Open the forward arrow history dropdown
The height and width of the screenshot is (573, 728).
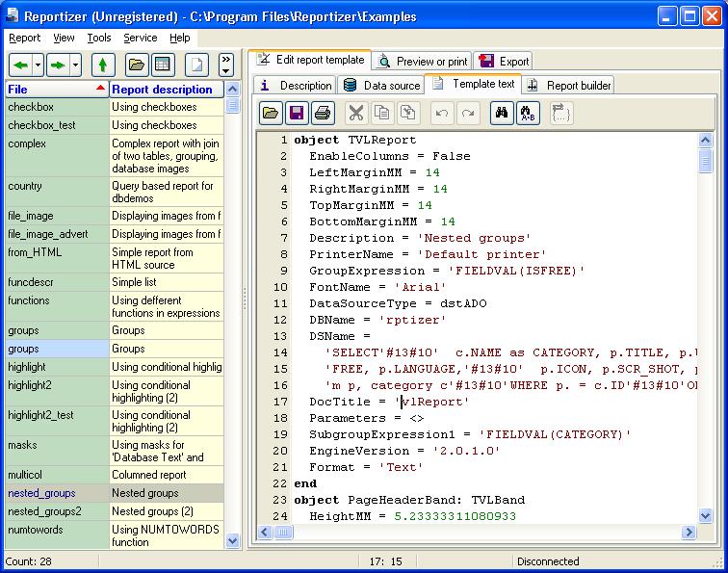pyautogui.click(x=75, y=65)
